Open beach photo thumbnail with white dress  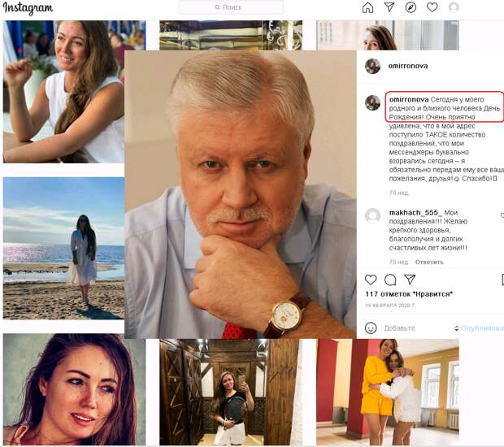click(63, 249)
